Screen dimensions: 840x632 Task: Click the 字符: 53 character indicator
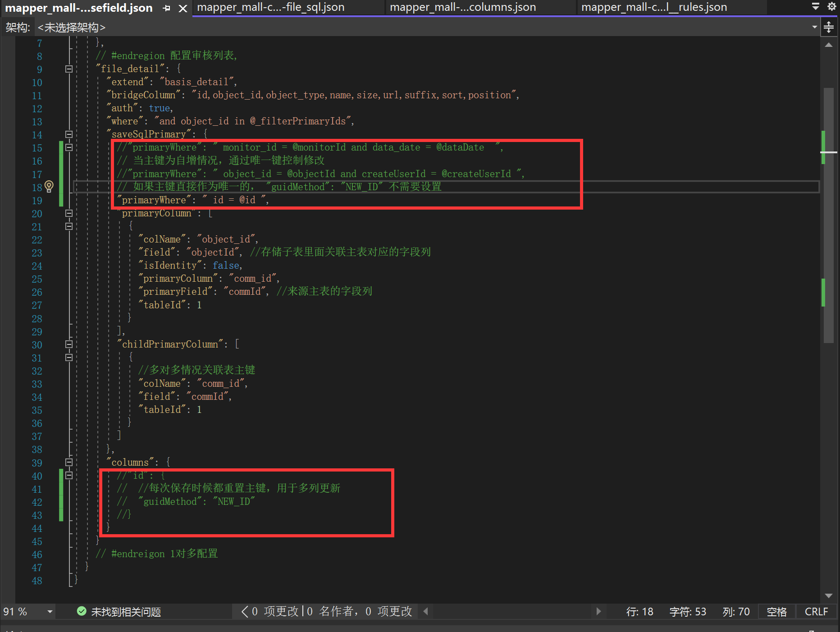[x=688, y=612]
